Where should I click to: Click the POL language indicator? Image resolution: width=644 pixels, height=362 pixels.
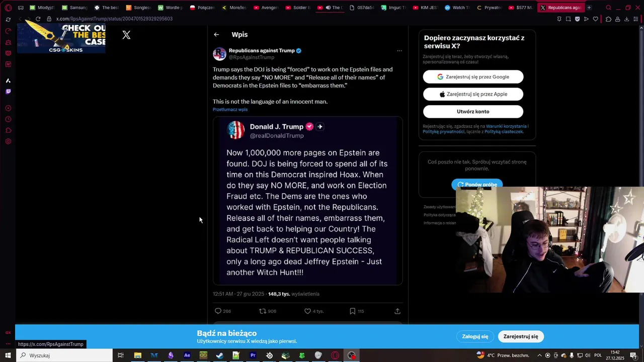click(598, 355)
